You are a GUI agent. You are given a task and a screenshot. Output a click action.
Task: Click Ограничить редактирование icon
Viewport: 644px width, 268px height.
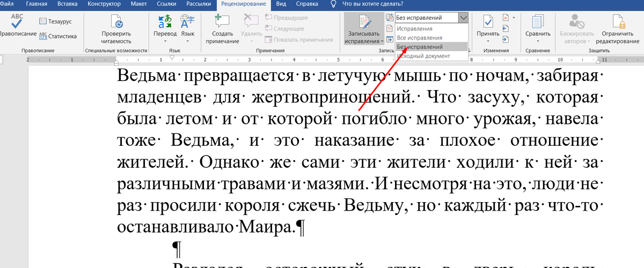click(x=620, y=21)
